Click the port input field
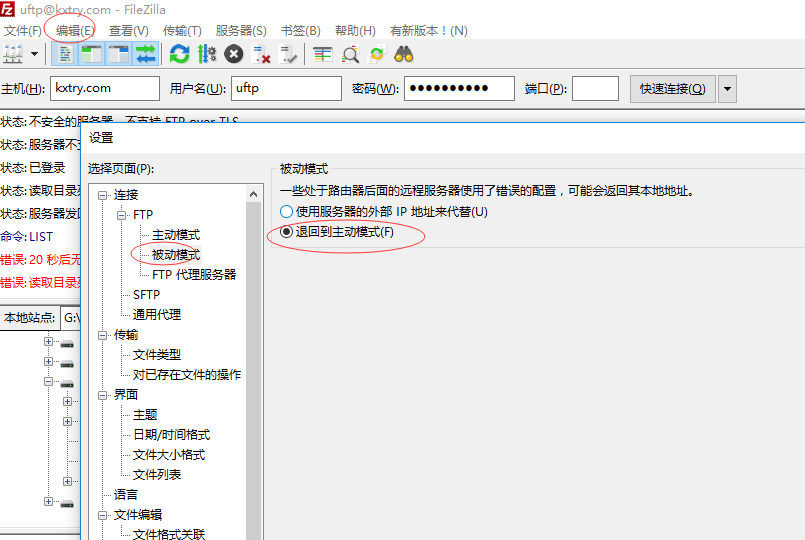 pyautogui.click(x=595, y=88)
